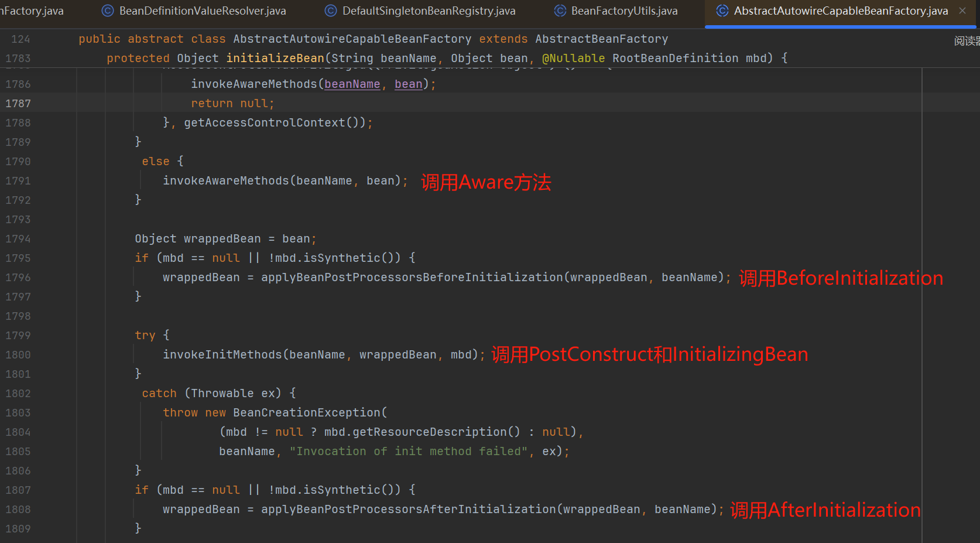Click invokeAwareMethods call on line 1791
Screen dimensions: 980x543
[x=226, y=181]
